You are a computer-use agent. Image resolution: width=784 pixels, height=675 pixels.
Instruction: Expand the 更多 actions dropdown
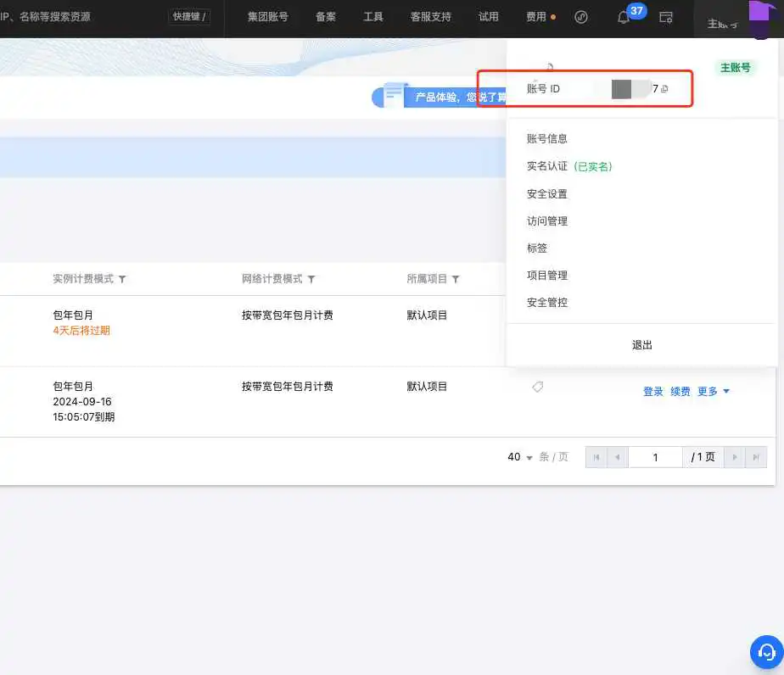(x=714, y=392)
